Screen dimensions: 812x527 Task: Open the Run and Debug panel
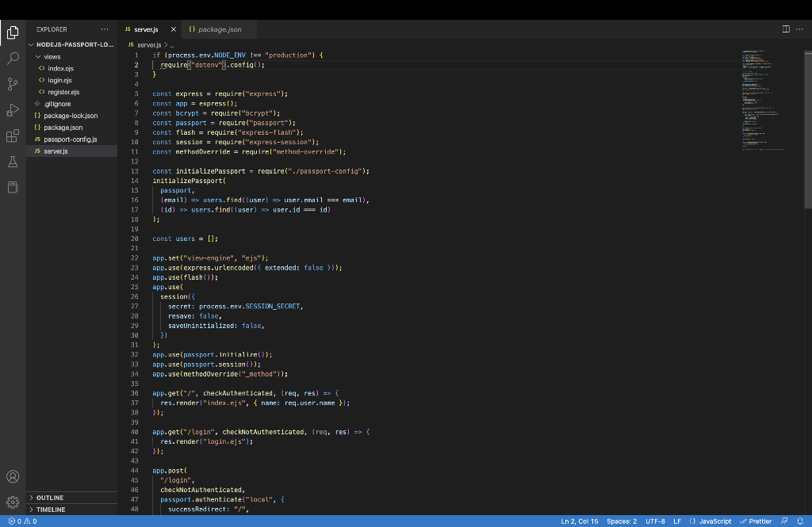pyautogui.click(x=12, y=110)
